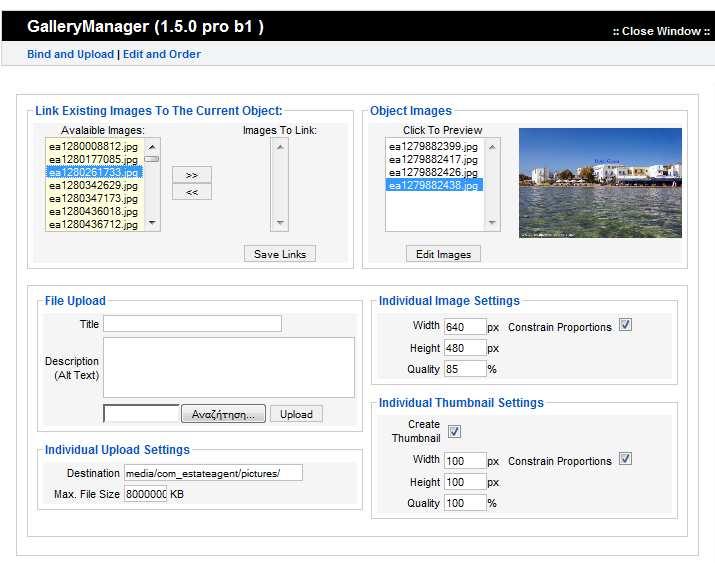Viewport: 715px width, 563px height.
Task: Select ea1280347173.jpg in available images
Action: (x=94, y=198)
